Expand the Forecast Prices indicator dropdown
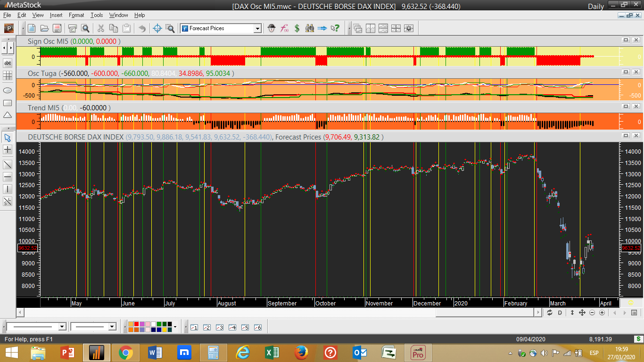 coord(257,28)
